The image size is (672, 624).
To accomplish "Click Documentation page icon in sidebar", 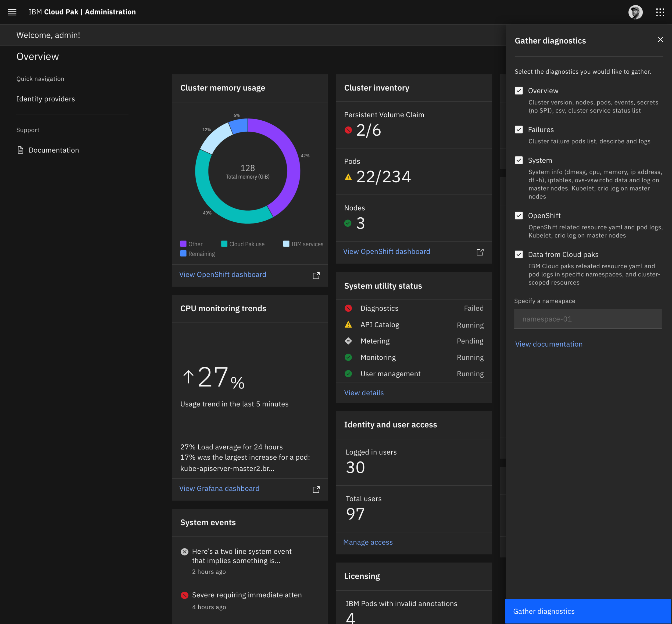I will [21, 150].
